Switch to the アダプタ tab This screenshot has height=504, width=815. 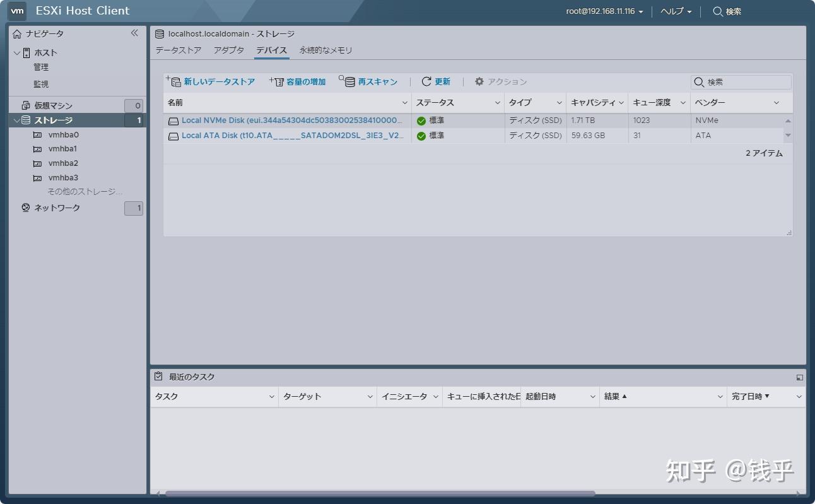pos(228,50)
